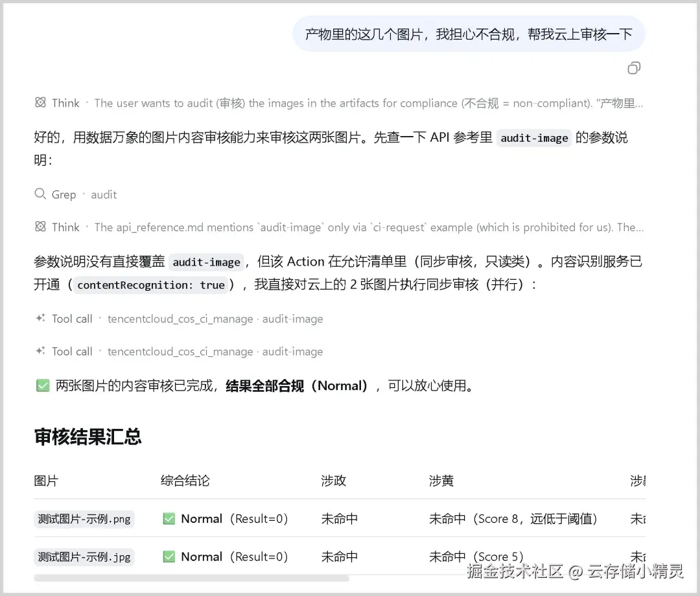The image size is (700, 596).
Task: Click the green check beside 两张图片的内容审核已完成
Action: click(43, 385)
